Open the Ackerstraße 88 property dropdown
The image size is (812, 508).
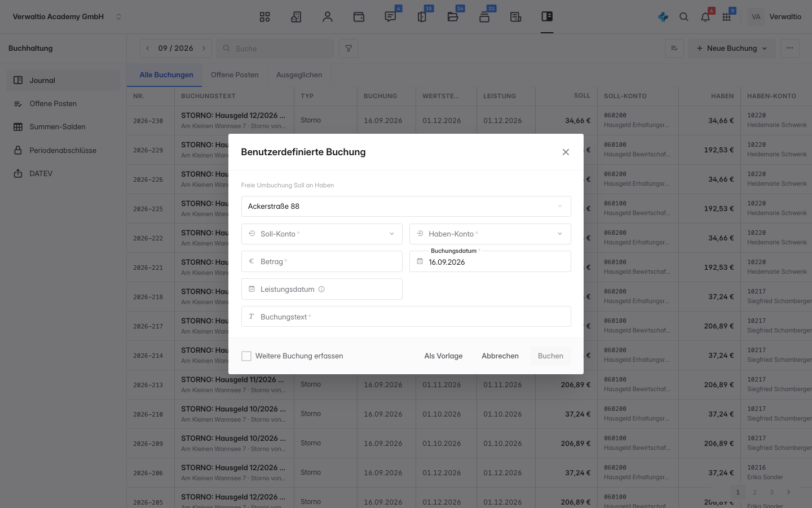click(406, 207)
